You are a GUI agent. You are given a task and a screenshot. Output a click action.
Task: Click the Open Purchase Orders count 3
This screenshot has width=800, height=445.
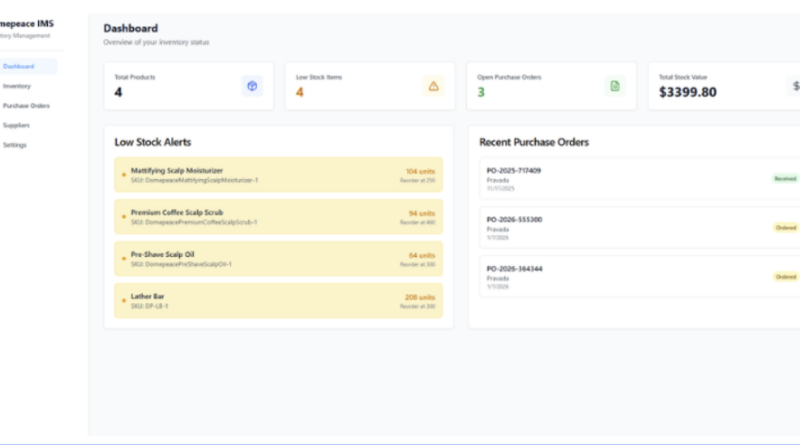click(x=481, y=92)
